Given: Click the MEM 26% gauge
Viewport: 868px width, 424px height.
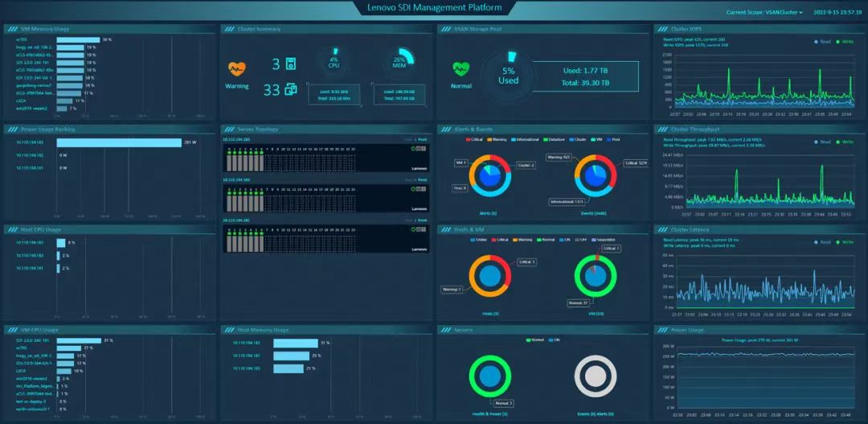Looking at the screenshot, I should pyautogui.click(x=399, y=63).
